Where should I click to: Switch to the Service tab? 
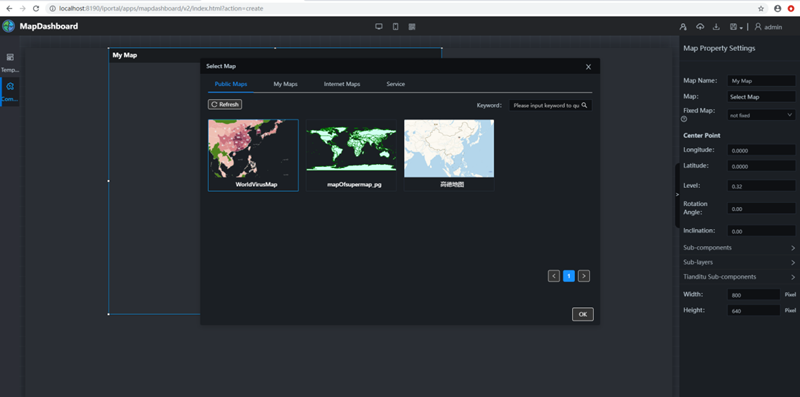pos(395,84)
